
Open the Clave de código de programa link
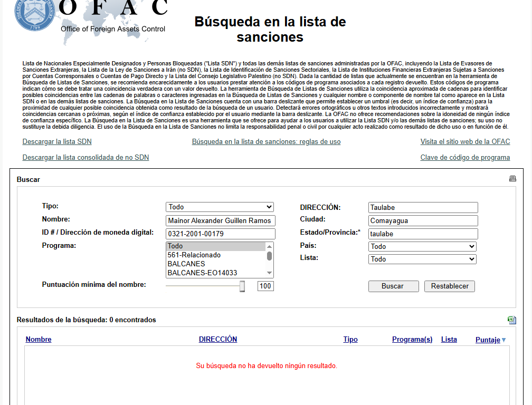coord(465,158)
